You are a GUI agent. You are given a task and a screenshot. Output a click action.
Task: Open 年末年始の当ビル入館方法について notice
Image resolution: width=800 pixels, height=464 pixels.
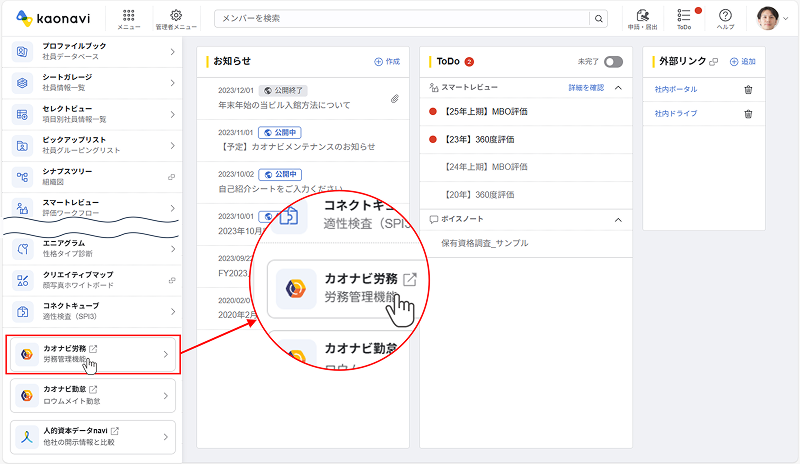click(284, 105)
